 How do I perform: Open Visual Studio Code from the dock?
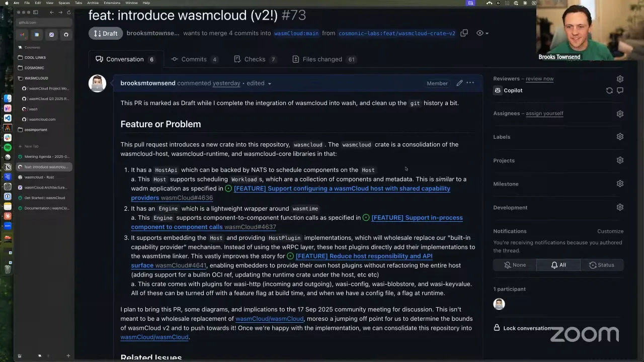tap(8, 118)
